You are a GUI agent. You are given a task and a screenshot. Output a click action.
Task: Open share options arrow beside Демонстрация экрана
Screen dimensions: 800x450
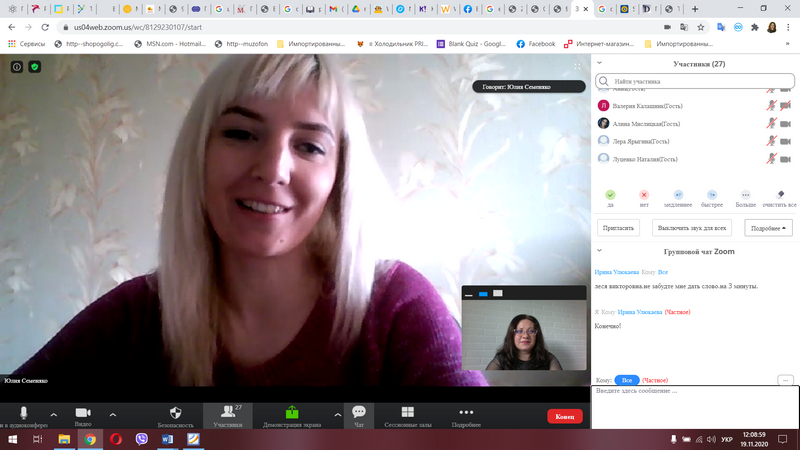point(337,415)
